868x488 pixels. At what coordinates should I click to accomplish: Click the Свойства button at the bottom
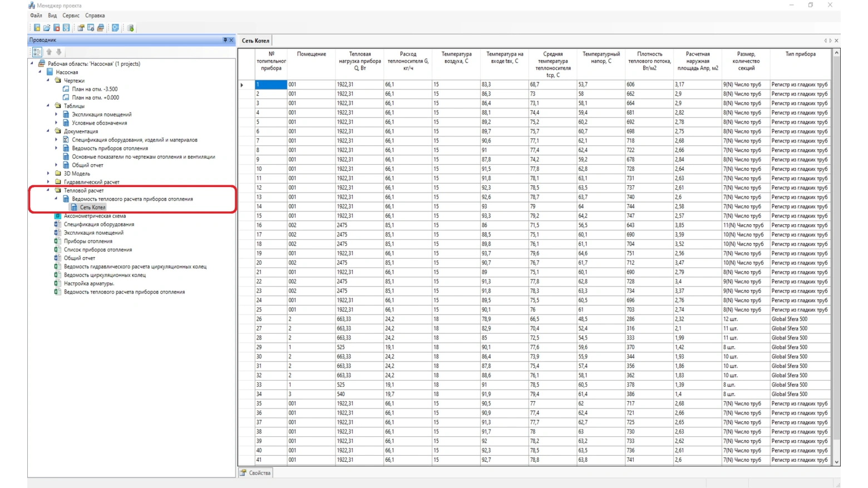pyautogui.click(x=256, y=473)
